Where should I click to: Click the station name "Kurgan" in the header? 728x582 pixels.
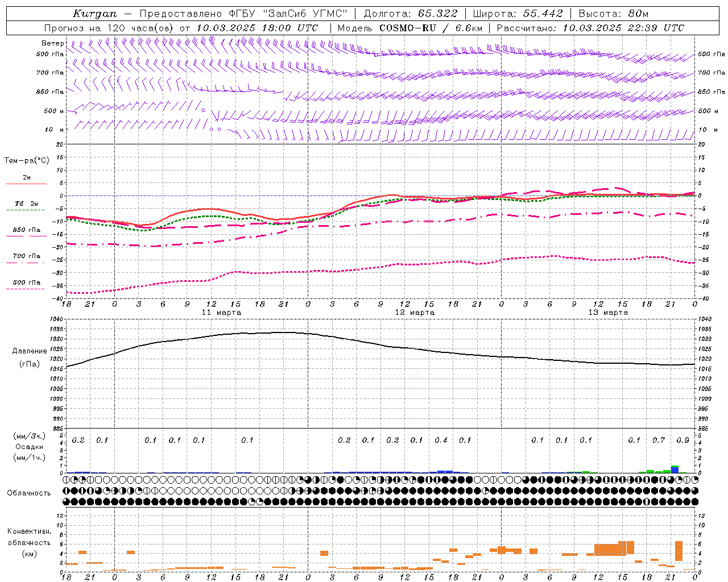point(94,14)
